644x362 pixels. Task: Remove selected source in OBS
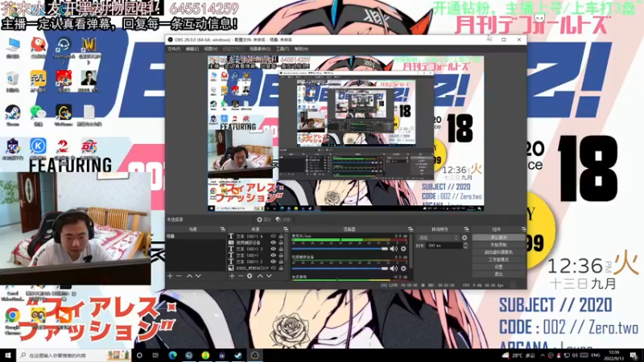[241, 276]
